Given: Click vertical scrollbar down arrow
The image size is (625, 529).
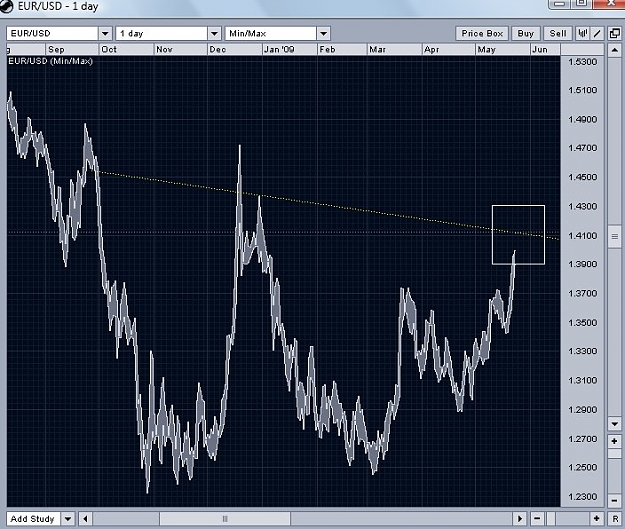Looking at the screenshot, I should pos(615,423).
